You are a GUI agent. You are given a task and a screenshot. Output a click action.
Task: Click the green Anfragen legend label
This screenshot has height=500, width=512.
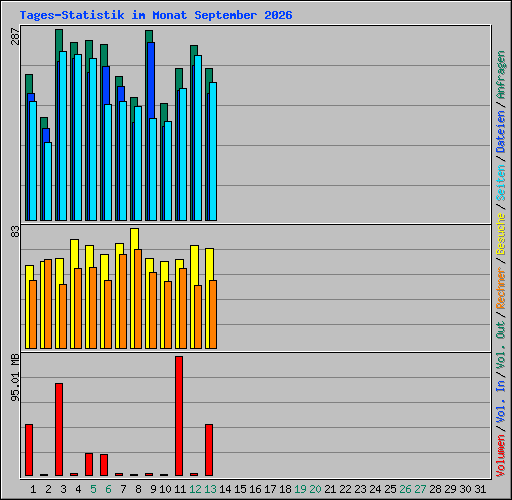[501, 74]
